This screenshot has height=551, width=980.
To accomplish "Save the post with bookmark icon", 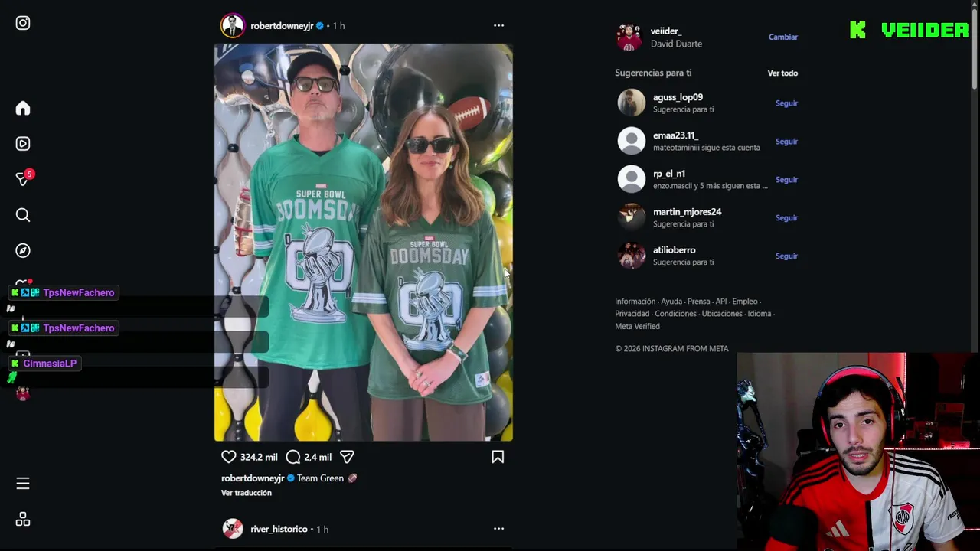I will [498, 457].
